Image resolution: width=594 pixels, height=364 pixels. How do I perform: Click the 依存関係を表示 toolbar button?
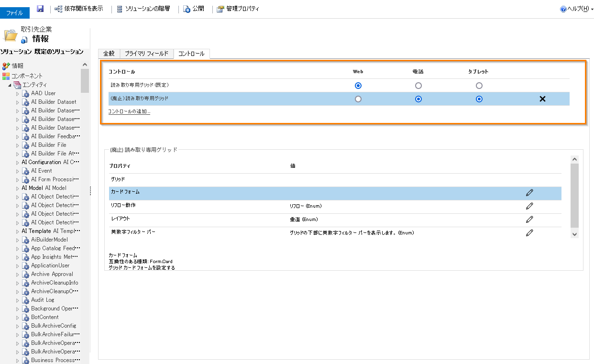pyautogui.click(x=79, y=9)
